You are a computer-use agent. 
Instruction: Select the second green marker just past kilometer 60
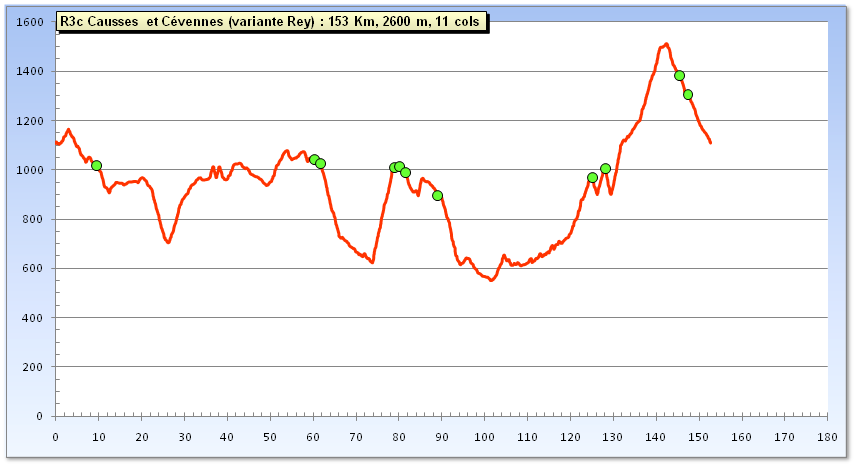320,163
